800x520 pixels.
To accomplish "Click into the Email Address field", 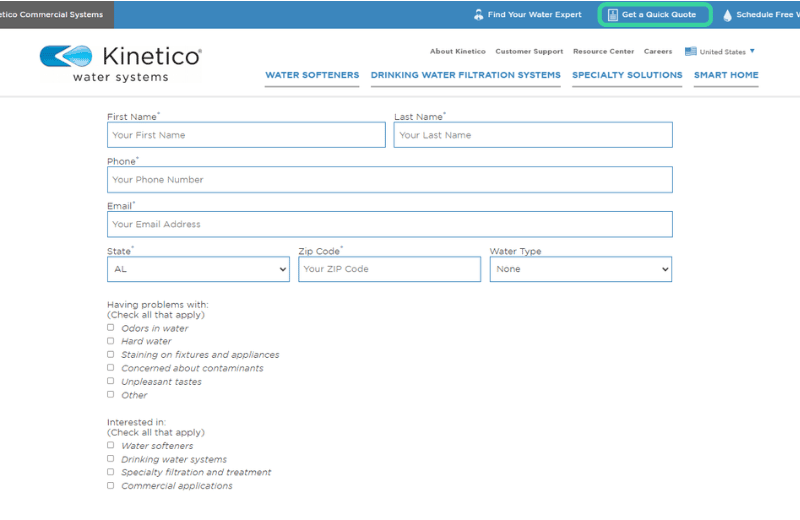I will [389, 225].
